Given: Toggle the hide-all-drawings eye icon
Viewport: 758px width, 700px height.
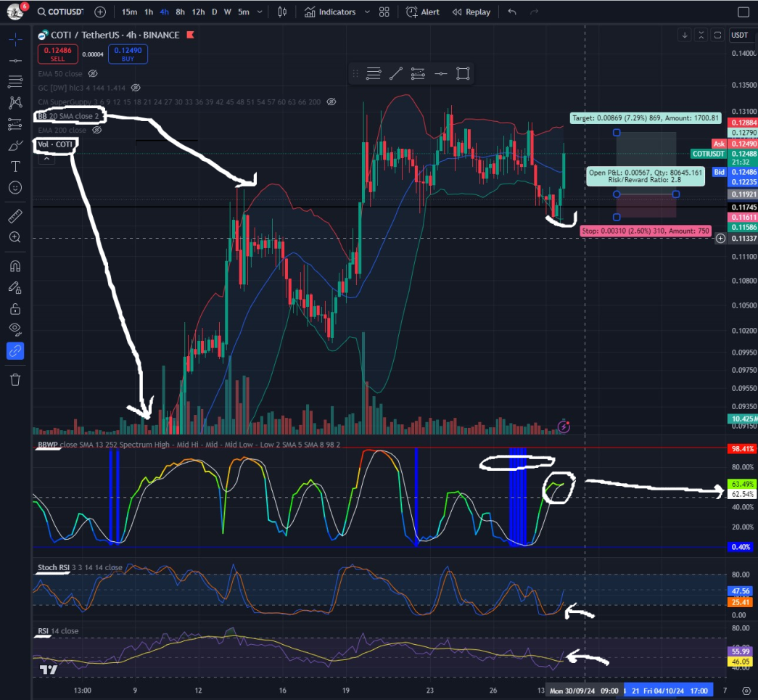Looking at the screenshot, I should (x=15, y=329).
